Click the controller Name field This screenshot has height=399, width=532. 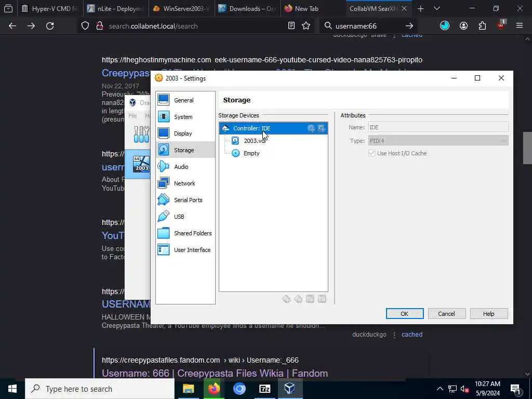pyautogui.click(x=438, y=127)
